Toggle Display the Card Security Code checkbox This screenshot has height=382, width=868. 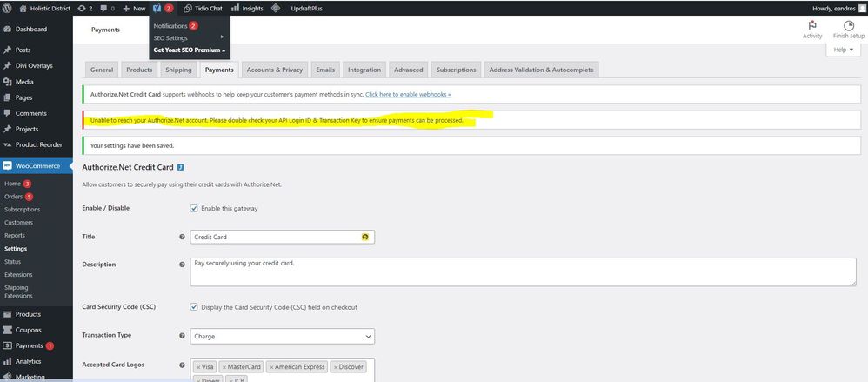[194, 307]
